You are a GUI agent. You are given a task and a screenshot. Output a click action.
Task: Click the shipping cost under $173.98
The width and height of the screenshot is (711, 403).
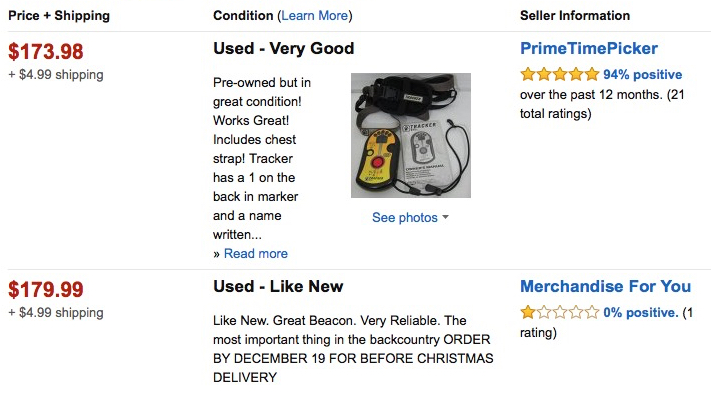coord(56,74)
